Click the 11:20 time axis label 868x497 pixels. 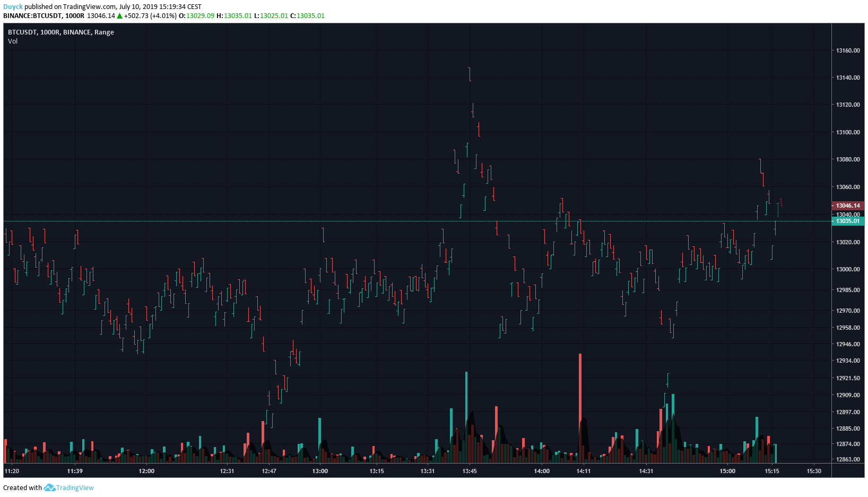coord(12,471)
